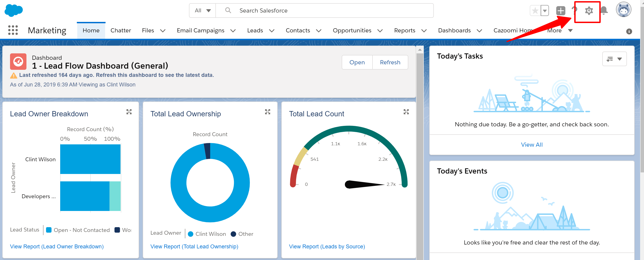This screenshot has width=644, height=260.
Task: Open the Email Campaigns tab
Action: [201, 31]
